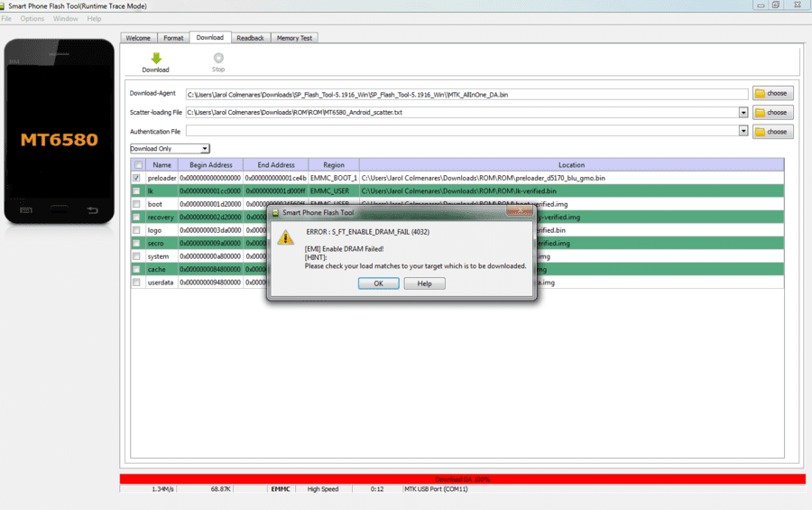This screenshot has height=510, width=812.
Task: Check the lk partition checkbox
Action: coord(136,190)
